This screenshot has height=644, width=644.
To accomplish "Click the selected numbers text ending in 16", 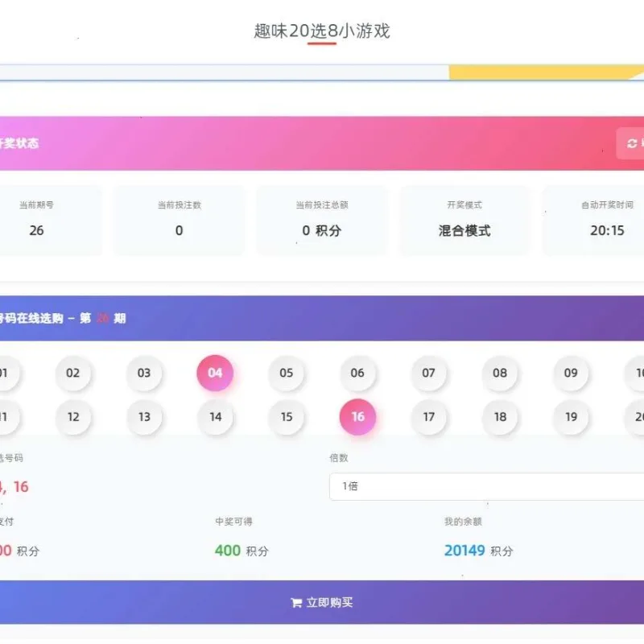I will 14,487.
